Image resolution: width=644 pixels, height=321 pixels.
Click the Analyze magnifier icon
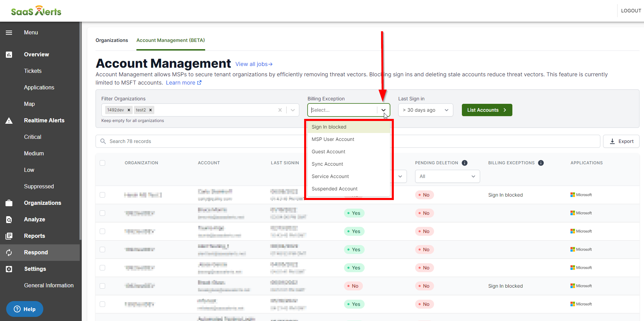pos(9,220)
